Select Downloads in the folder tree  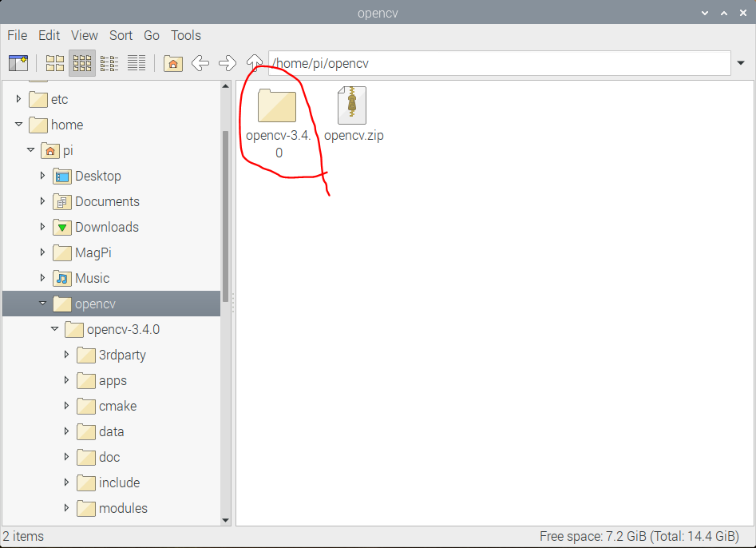pyautogui.click(x=107, y=227)
